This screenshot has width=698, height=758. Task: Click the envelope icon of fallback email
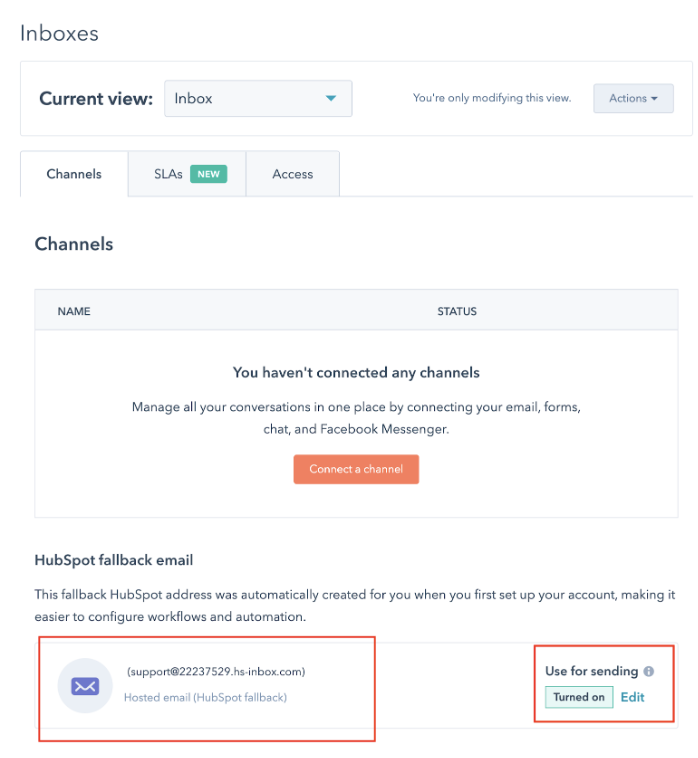pyautogui.click(x=85, y=685)
